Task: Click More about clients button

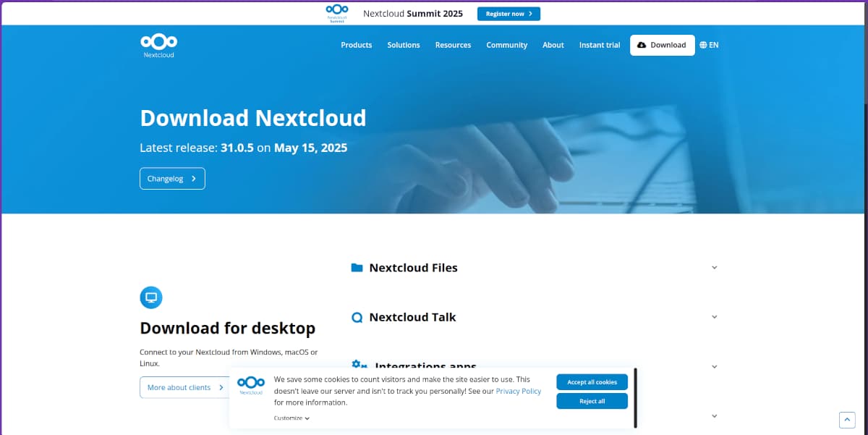Action: coord(186,387)
